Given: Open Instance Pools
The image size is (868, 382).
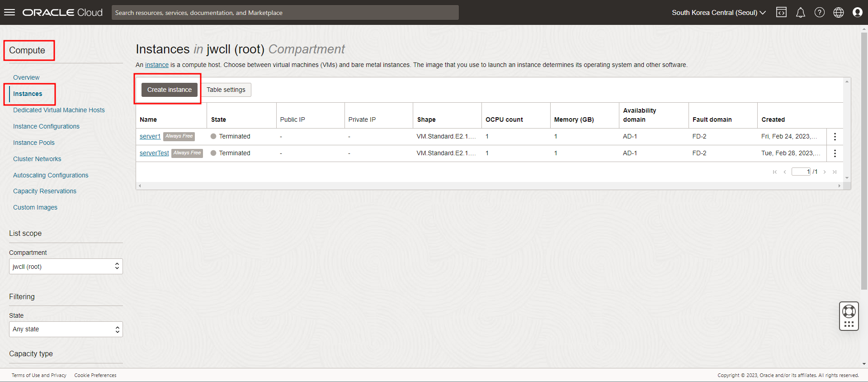Looking at the screenshot, I should point(34,143).
